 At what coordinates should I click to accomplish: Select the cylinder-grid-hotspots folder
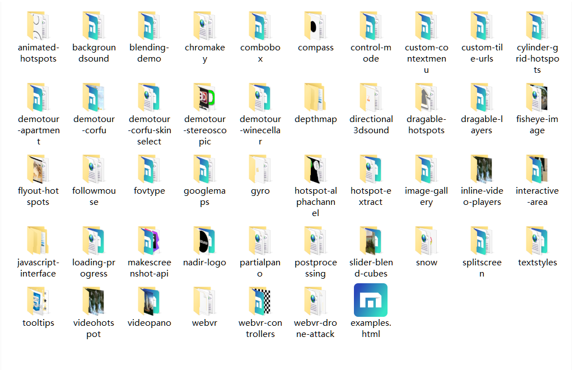(537, 26)
